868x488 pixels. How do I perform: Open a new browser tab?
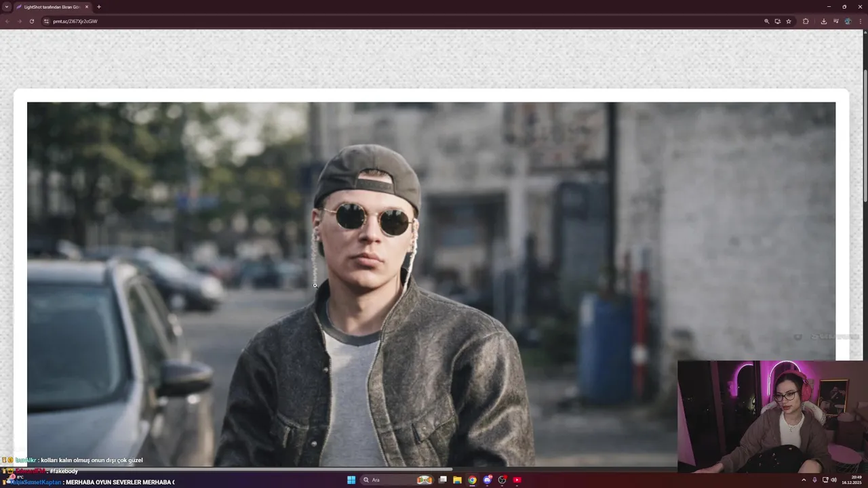pos(99,7)
